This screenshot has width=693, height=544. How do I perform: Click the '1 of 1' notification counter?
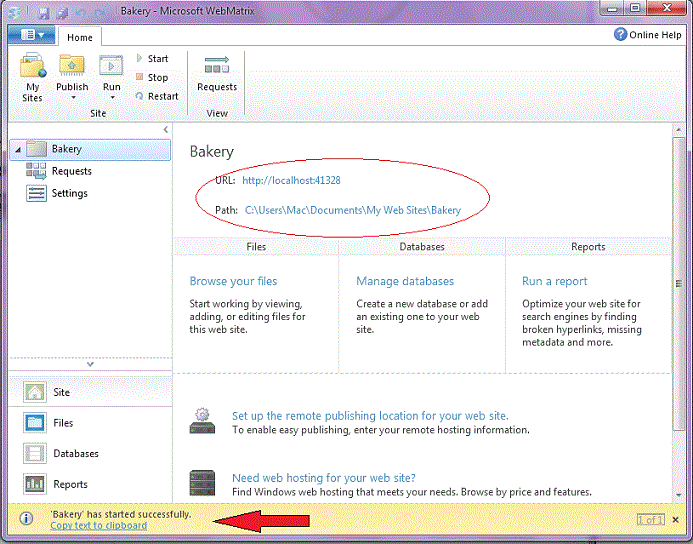click(651, 520)
